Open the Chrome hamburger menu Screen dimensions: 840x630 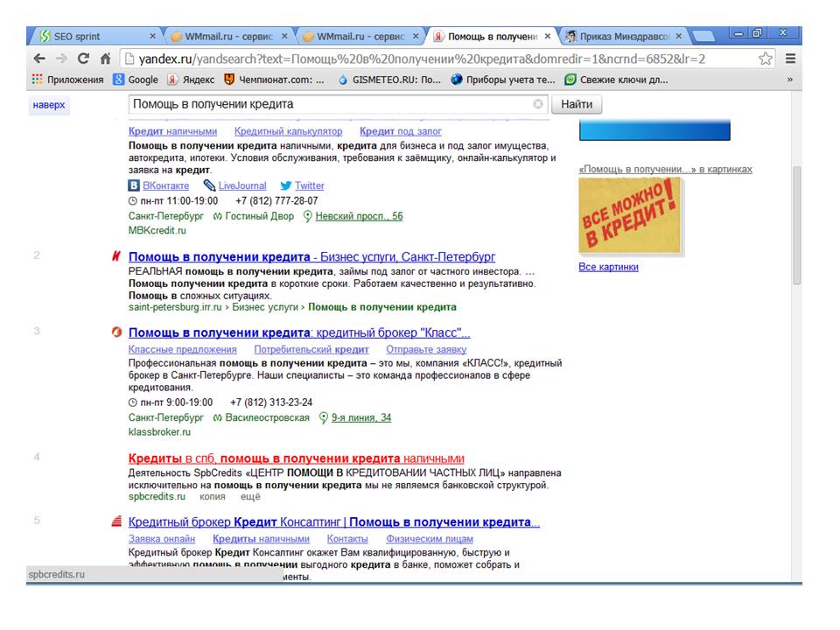[790, 59]
